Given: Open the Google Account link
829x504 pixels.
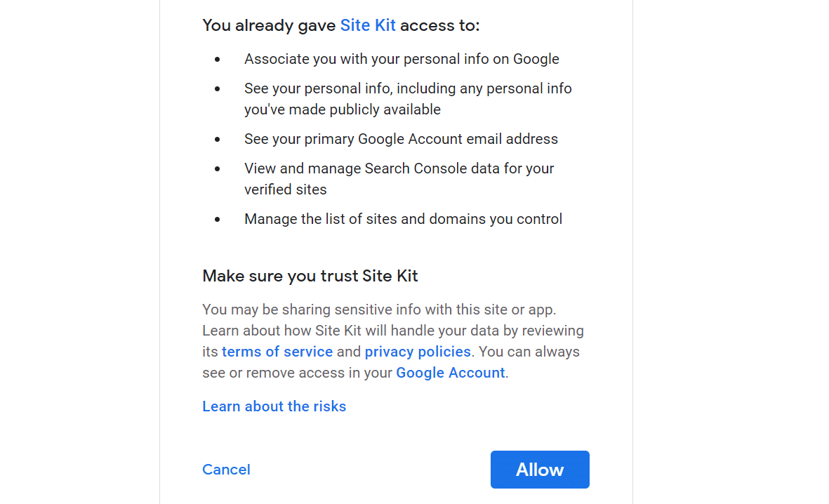Looking at the screenshot, I should (x=450, y=372).
